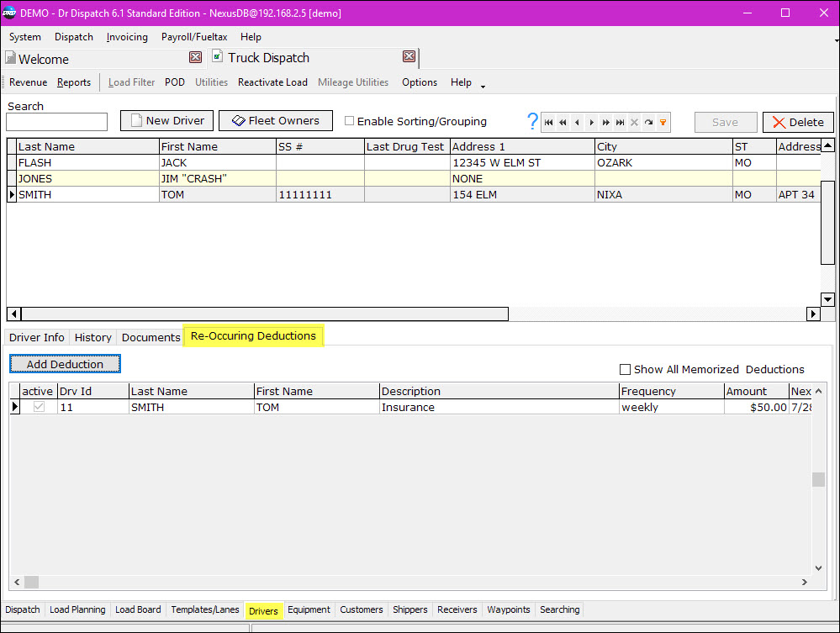The width and height of the screenshot is (840, 633).
Task: Click the cancel edit X navigator icon
Action: pos(634,123)
